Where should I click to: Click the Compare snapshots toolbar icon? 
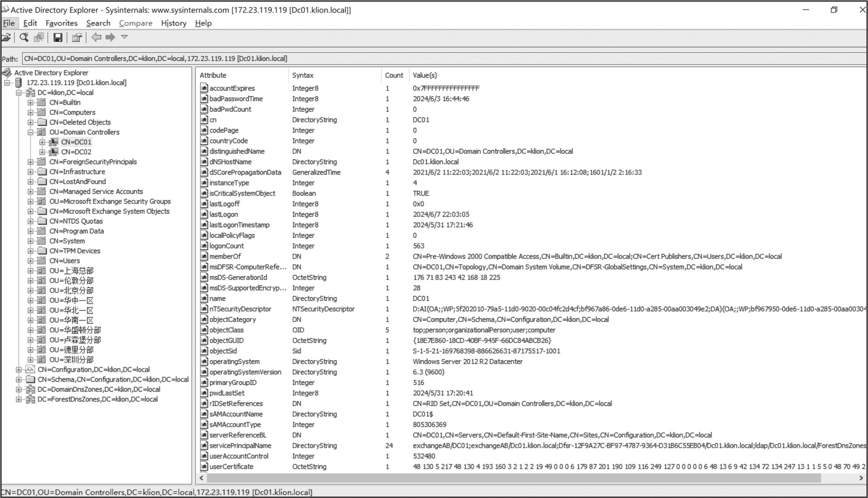coord(39,37)
